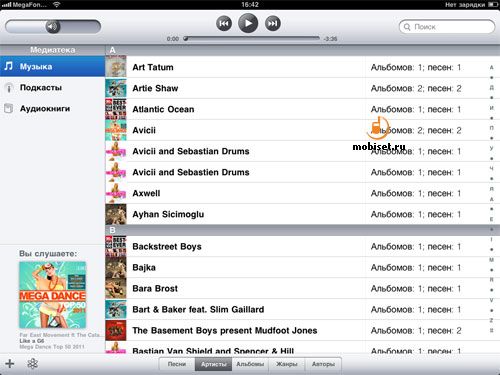Open Avicii and Sebastien Drums row

coord(303,172)
